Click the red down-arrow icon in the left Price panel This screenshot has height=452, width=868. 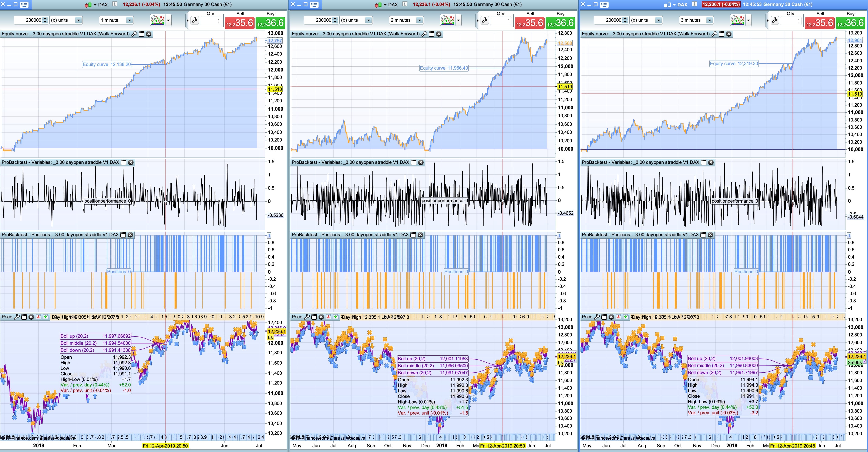pyautogui.click(x=38, y=317)
